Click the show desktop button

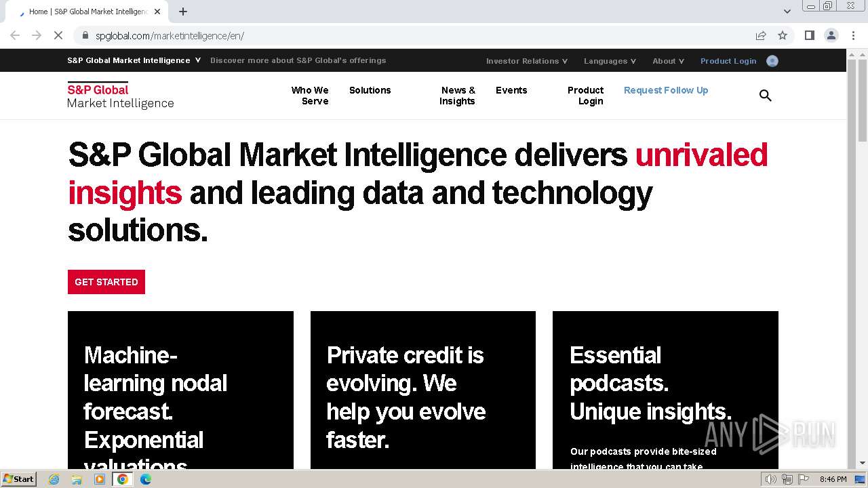pyautogui.click(x=861, y=479)
